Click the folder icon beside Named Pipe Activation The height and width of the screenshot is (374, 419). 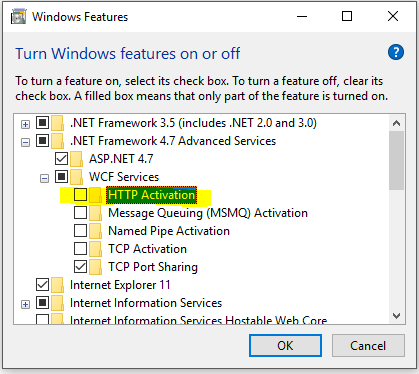click(95, 231)
